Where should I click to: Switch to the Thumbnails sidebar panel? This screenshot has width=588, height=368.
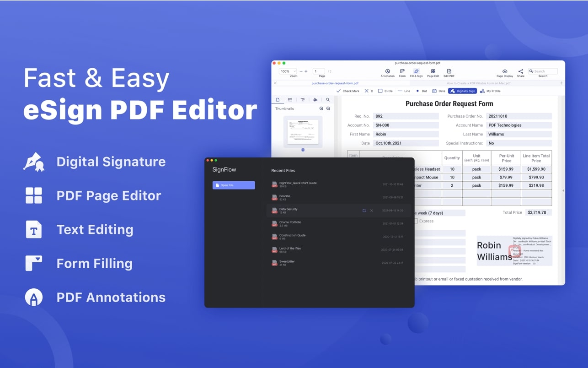point(278,99)
